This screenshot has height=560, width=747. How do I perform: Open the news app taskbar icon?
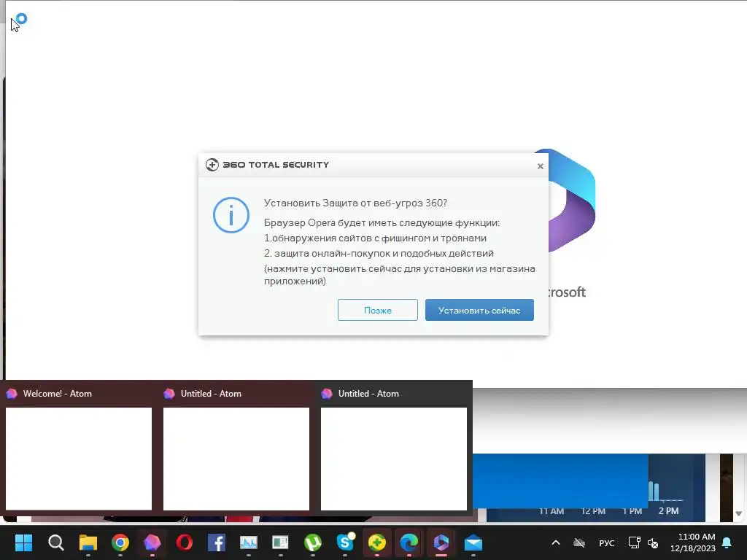click(281, 542)
